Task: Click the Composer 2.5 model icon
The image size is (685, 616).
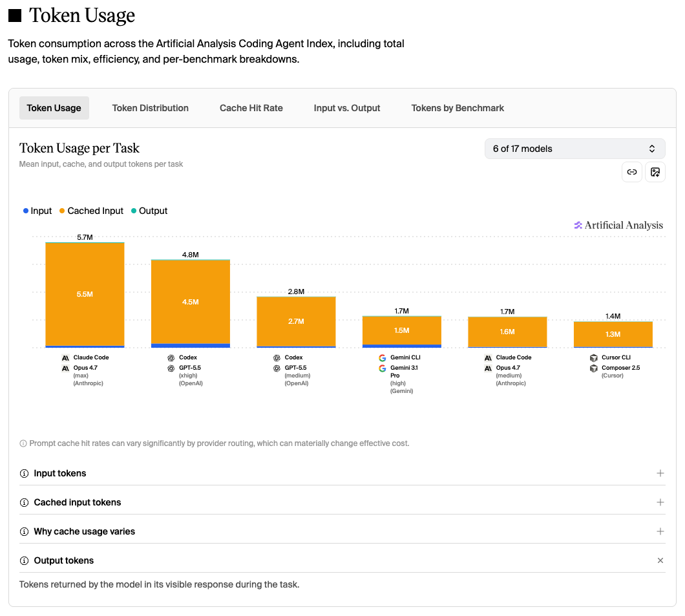Action: pos(594,368)
